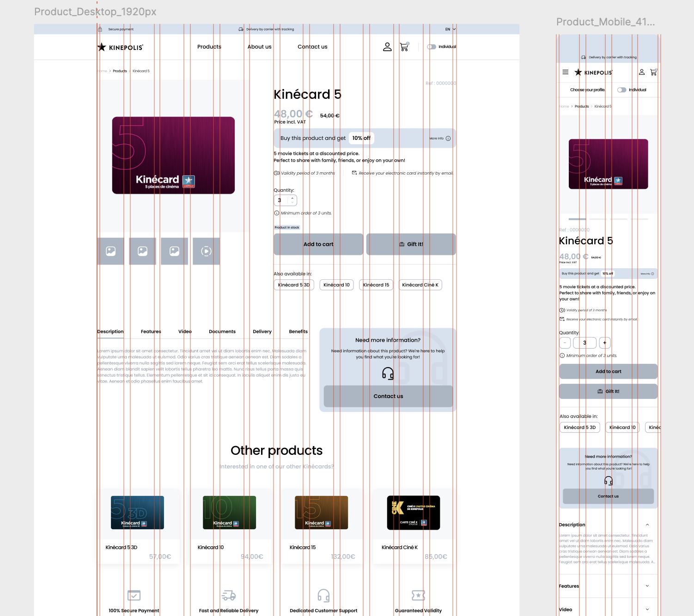Click the clock icon beside mobile validity period text
Screen dimensions: 694x616
[562, 310]
